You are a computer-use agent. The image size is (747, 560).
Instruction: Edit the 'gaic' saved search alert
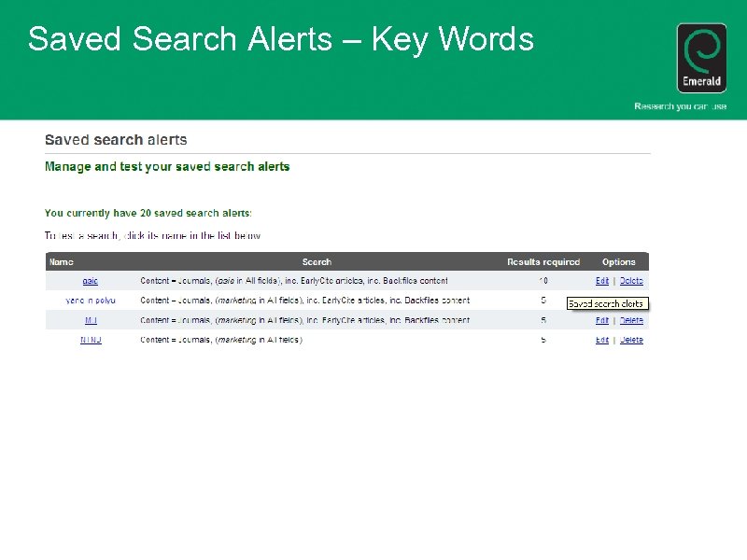pos(601,281)
